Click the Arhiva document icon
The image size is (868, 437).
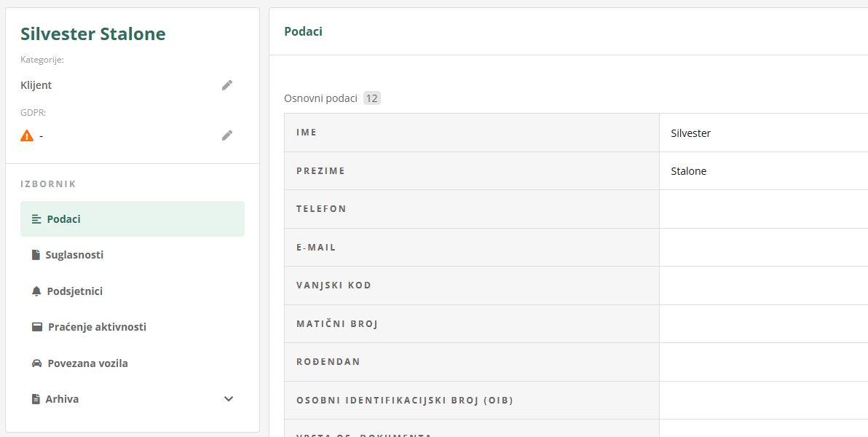(36, 399)
